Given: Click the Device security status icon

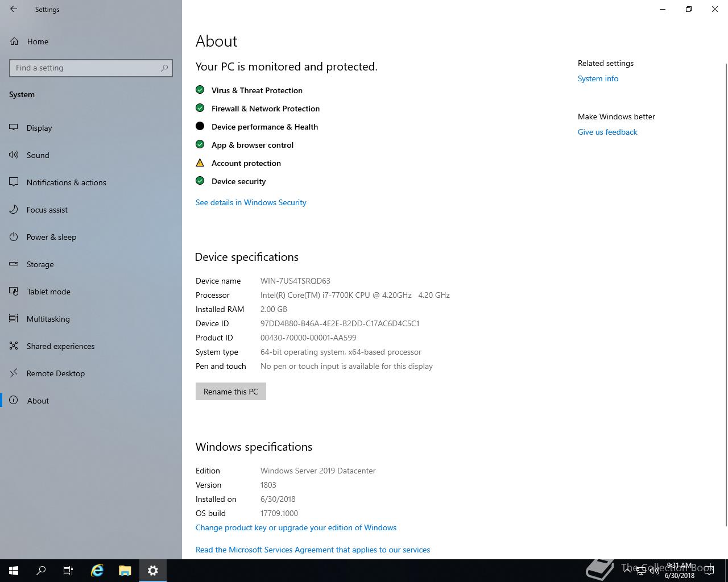Looking at the screenshot, I should click(200, 181).
